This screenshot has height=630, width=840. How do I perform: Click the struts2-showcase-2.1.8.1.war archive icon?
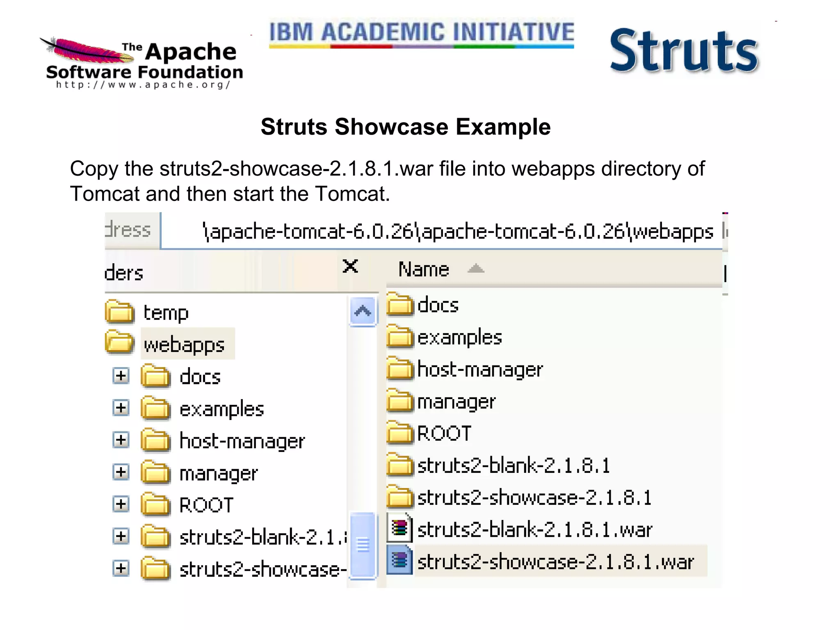pos(399,560)
